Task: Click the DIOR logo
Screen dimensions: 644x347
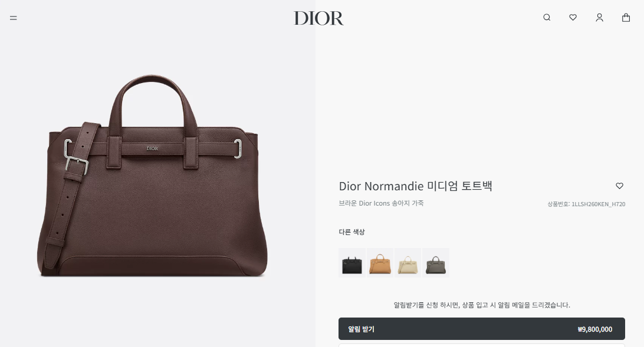Action: point(318,18)
